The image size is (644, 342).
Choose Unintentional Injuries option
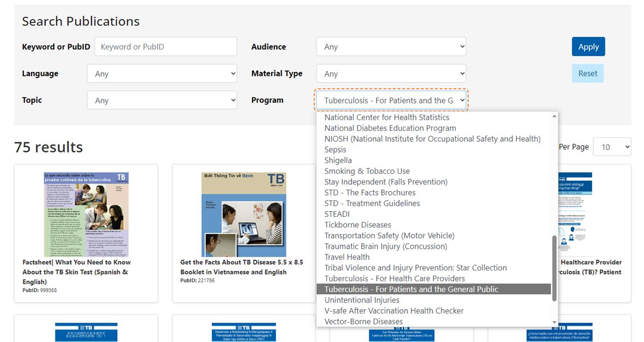(434, 300)
